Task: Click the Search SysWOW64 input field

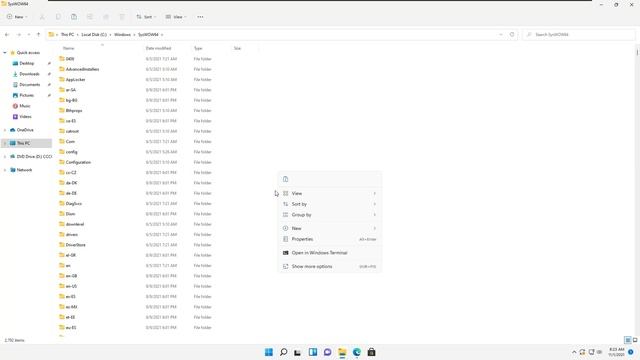Action: (x=579, y=35)
